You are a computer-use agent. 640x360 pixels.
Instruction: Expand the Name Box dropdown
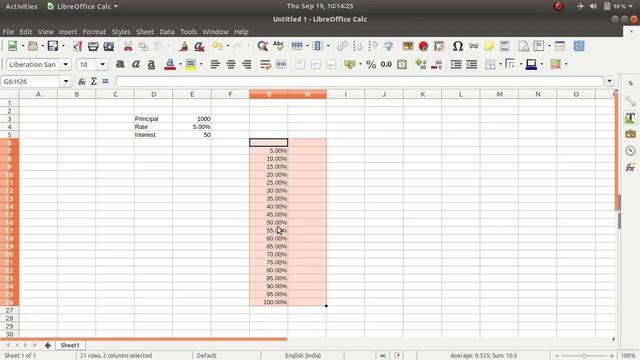tap(66, 81)
